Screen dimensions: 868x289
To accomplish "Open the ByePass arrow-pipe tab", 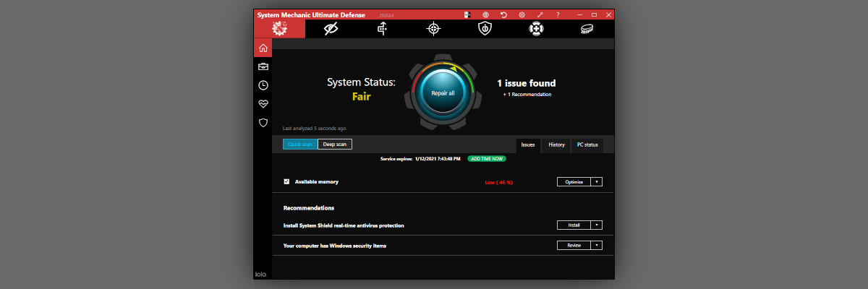I will pos(382,29).
